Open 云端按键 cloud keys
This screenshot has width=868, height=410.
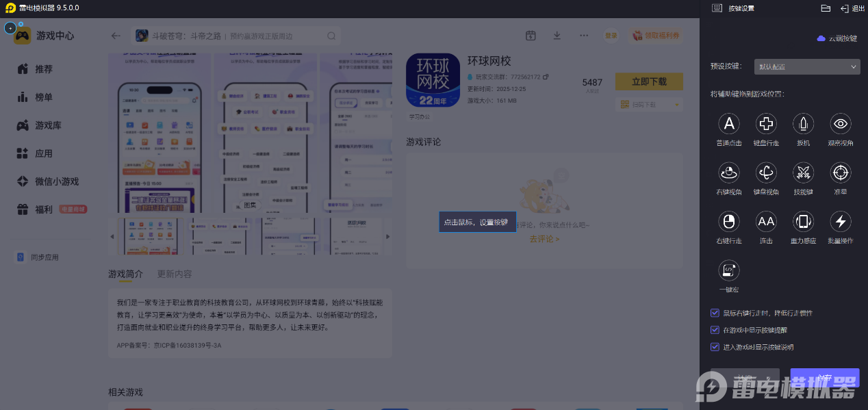click(837, 38)
